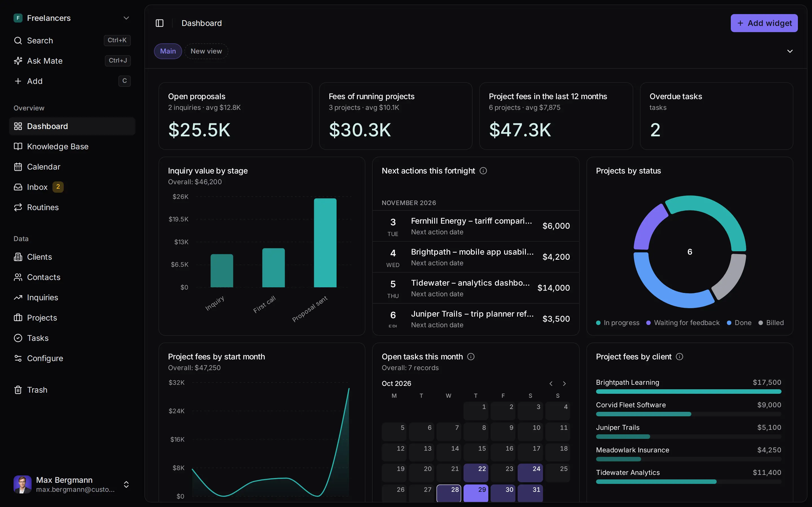Click info icon next to Open tasks this month
This screenshot has height=507, width=812.
[471, 356]
